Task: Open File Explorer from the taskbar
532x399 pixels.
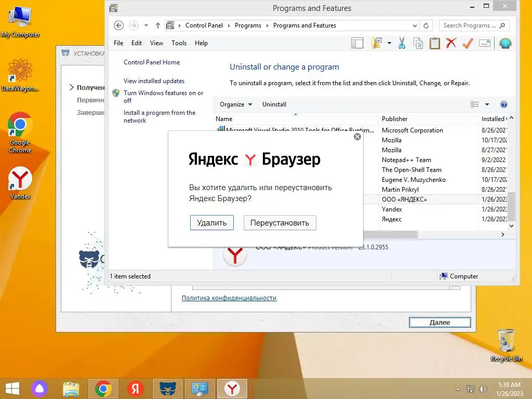Action: pos(71,389)
